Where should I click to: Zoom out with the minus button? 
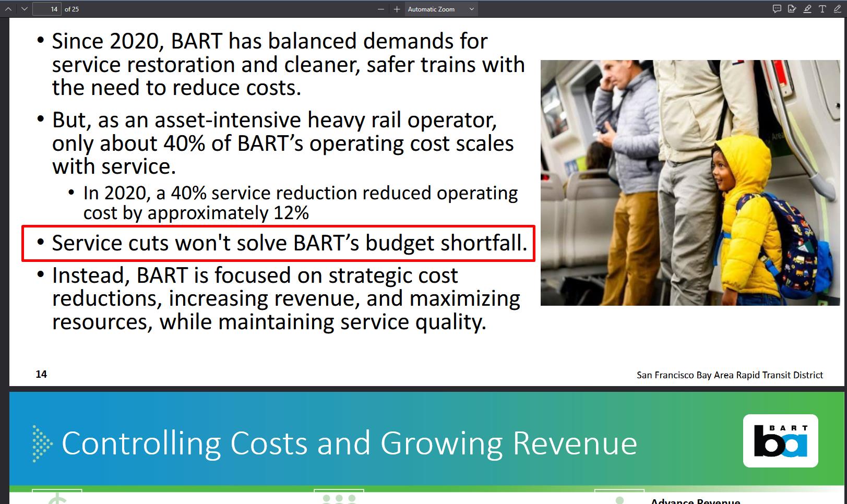tap(381, 9)
